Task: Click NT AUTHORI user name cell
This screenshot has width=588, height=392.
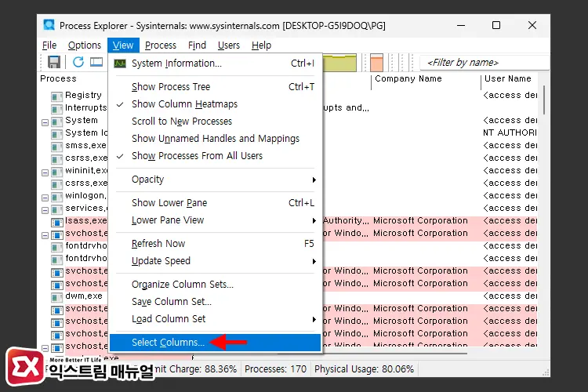Action: click(510, 132)
